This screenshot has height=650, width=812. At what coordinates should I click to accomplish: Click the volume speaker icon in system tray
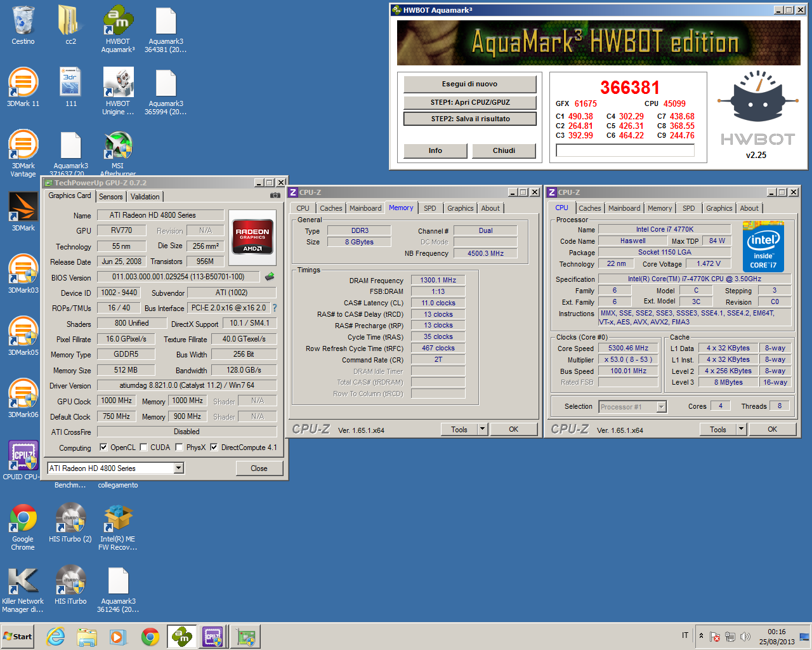coord(745,636)
